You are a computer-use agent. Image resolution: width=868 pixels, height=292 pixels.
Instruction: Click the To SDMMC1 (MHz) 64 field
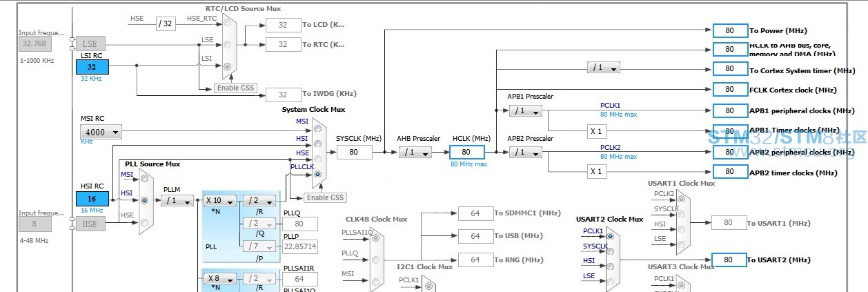475,213
